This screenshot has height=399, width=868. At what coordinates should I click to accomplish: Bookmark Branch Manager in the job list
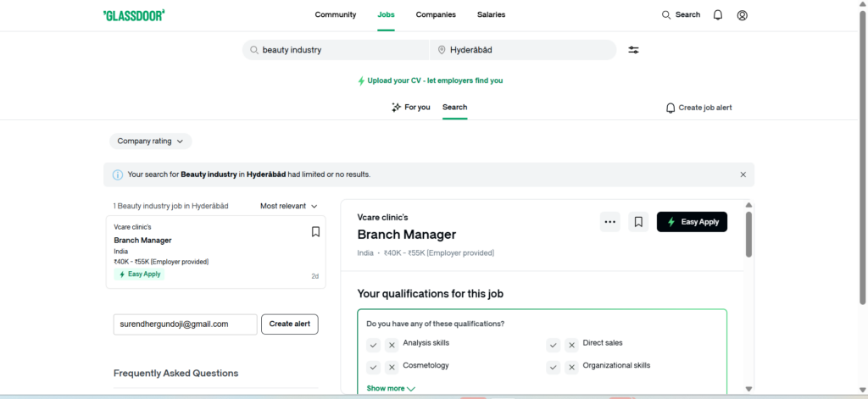click(x=315, y=231)
